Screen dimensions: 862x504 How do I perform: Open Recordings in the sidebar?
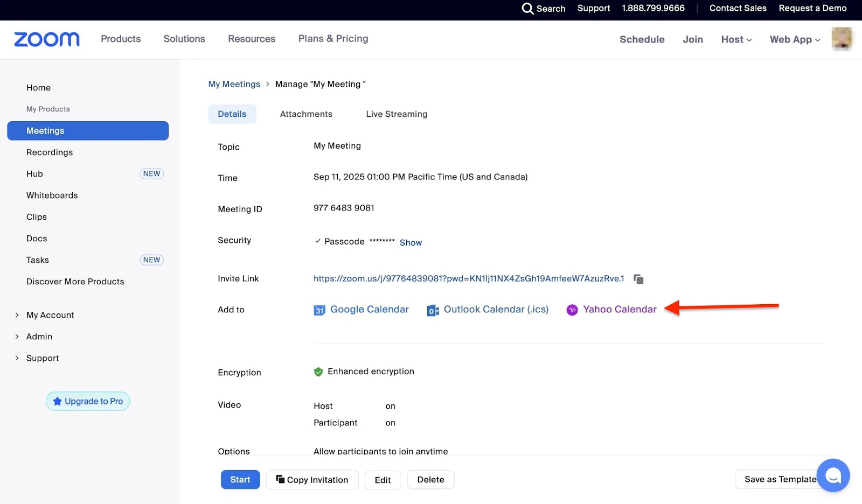50,152
